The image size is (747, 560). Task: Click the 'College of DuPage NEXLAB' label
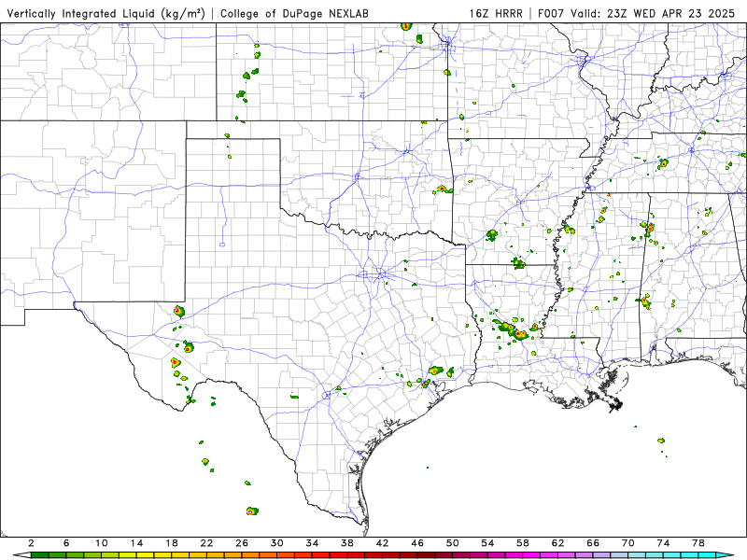point(294,13)
